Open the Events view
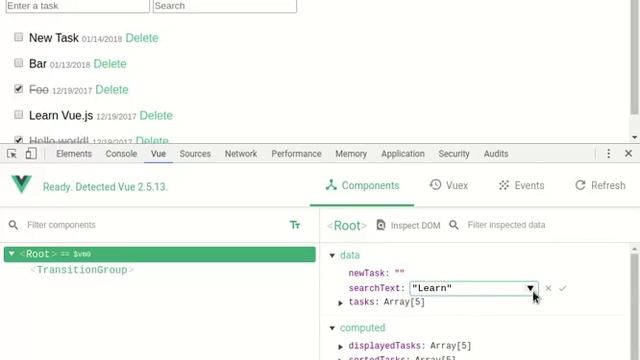The height and width of the screenshot is (360, 640). coord(521,186)
